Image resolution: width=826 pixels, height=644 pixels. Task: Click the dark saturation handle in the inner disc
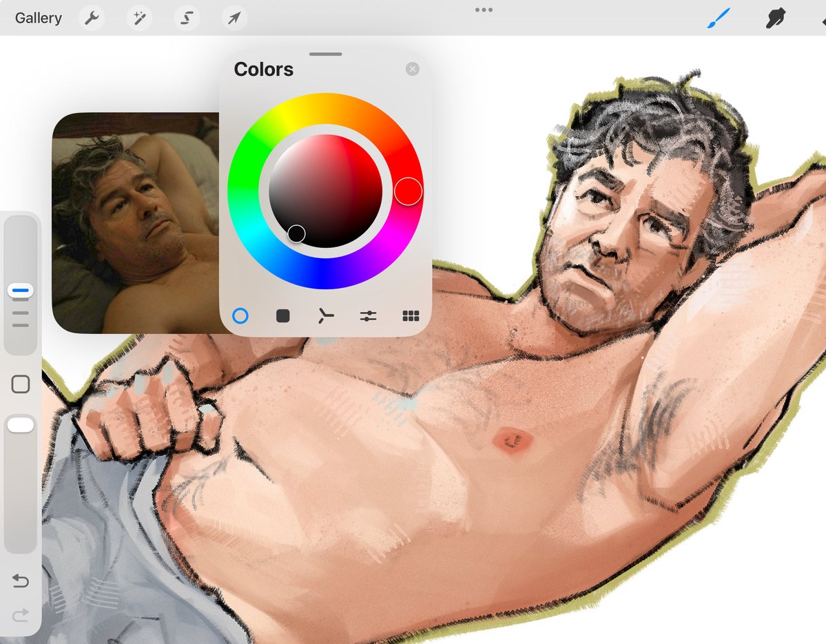(x=296, y=233)
